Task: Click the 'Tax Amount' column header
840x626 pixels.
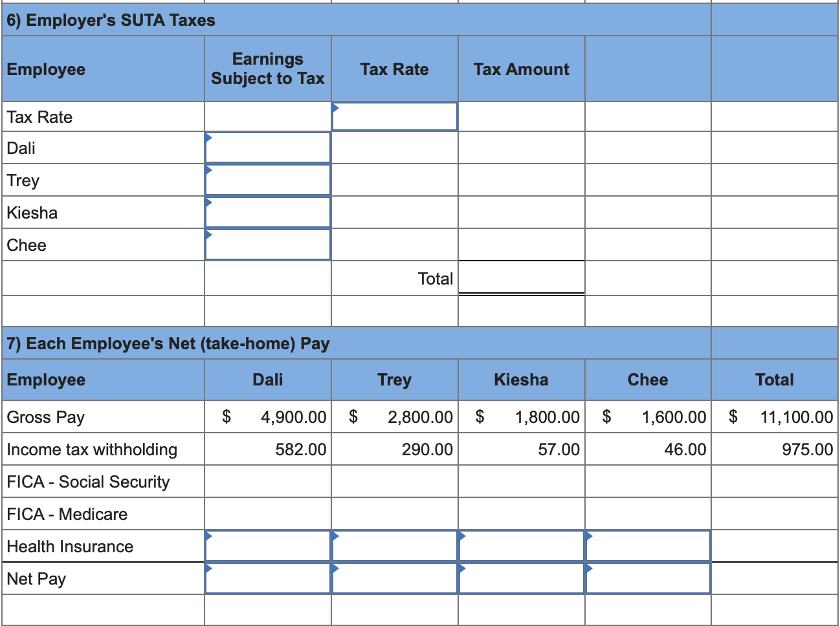Action: pyautogui.click(x=522, y=69)
